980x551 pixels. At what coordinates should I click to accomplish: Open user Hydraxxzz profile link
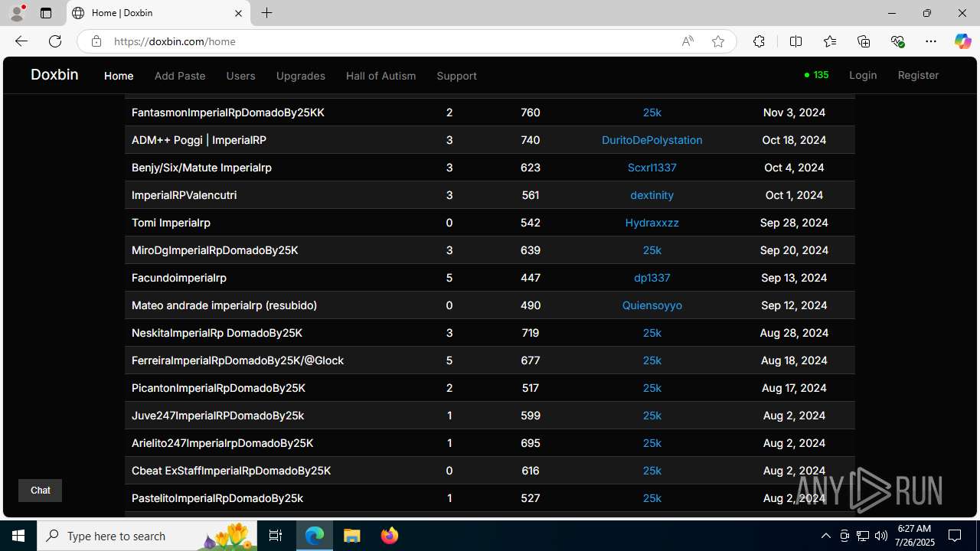pyautogui.click(x=652, y=223)
